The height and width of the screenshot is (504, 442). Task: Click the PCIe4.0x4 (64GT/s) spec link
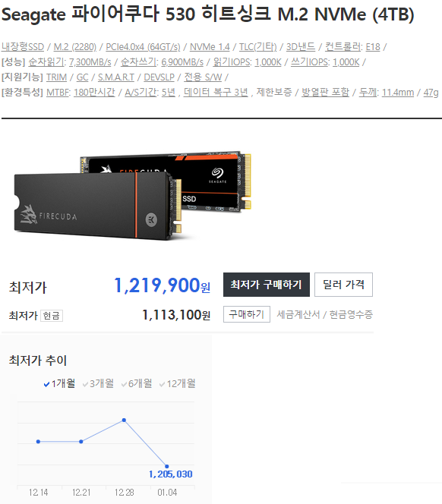click(x=143, y=47)
